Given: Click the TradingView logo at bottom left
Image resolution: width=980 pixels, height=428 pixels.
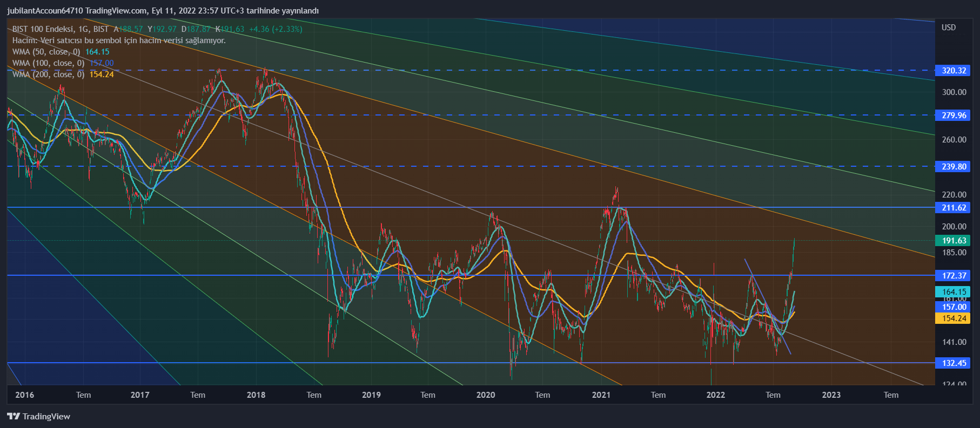Looking at the screenshot, I should click(38, 416).
